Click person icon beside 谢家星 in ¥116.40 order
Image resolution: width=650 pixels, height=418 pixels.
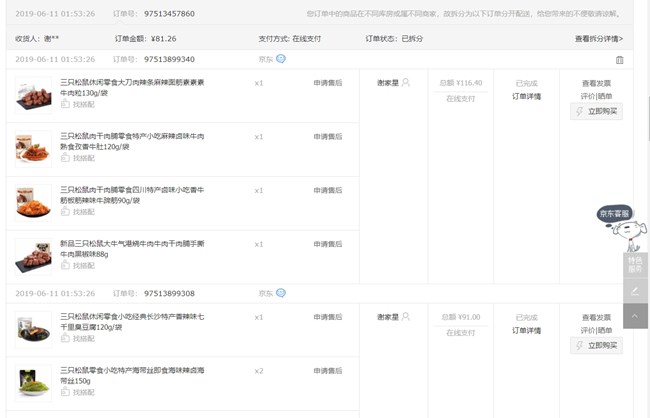click(406, 83)
